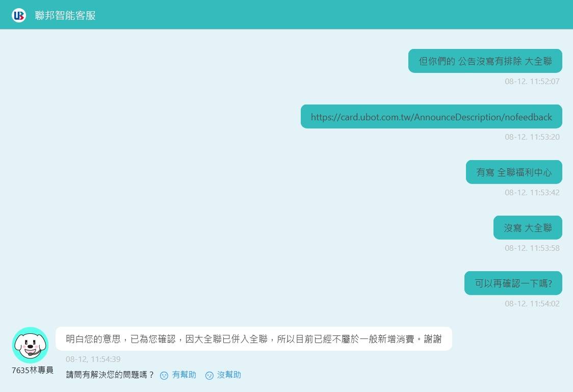The width and height of the screenshot is (573, 392).
Task: Click the timestamp 08-12, 11:54:02
Action: 532,304
